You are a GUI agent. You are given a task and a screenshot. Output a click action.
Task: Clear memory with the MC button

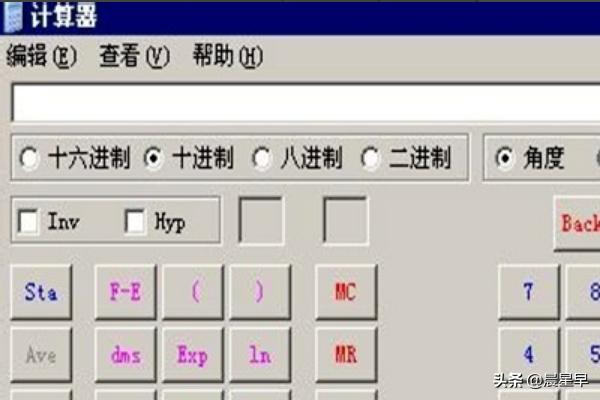[x=346, y=292]
